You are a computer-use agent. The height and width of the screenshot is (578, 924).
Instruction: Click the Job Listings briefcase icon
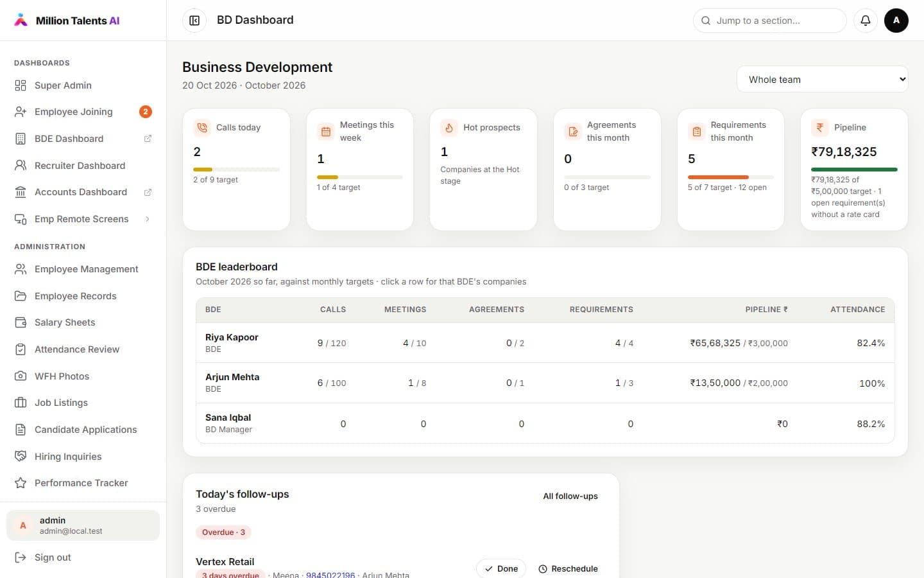(x=21, y=403)
